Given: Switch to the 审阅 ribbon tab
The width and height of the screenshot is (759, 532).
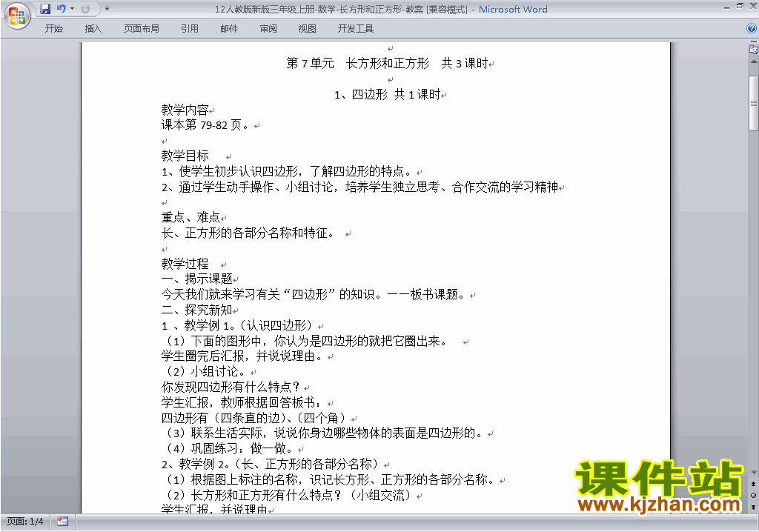Looking at the screenshot, I should [x=268, y=29].
